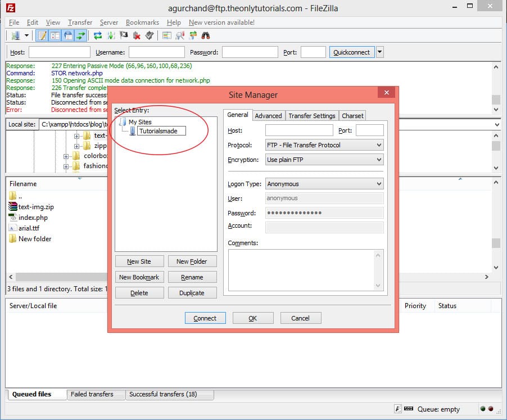507x420 pixels.
Task: Click New version available! menu item
Action: (x=221, y=22)
